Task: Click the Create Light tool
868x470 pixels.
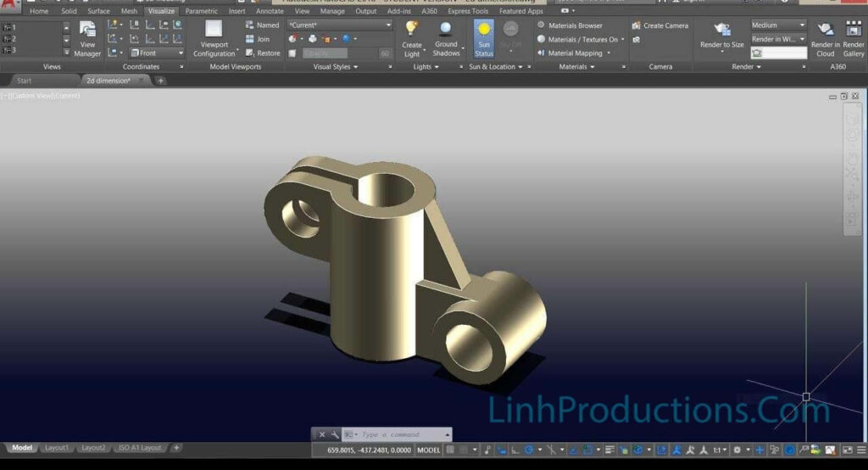Action: click(412, 39)
